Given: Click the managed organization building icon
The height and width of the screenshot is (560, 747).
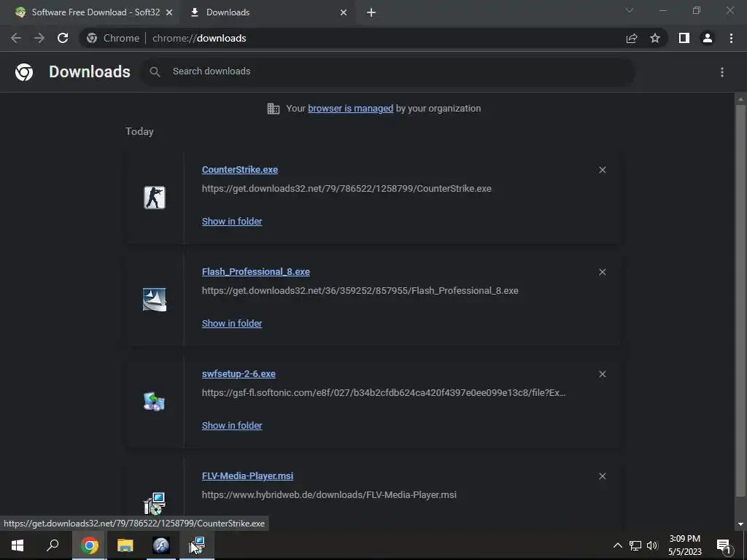Looking at the screenshot, I should (x=274, y=109).
